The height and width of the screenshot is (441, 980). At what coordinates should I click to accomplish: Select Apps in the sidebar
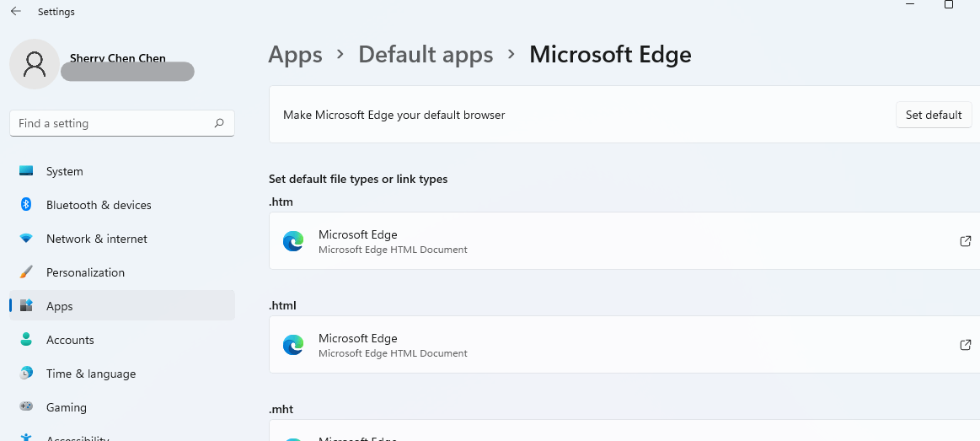(59, 306)
